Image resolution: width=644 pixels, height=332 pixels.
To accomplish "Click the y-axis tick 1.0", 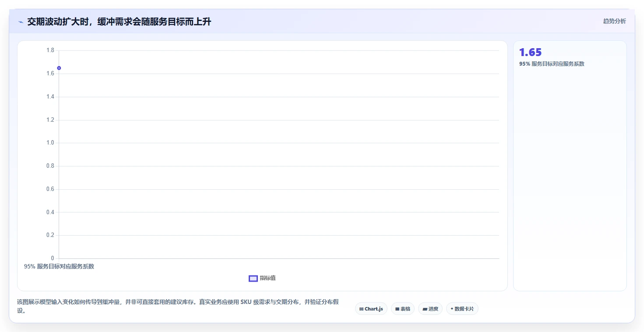I will (x=50, y=143).
